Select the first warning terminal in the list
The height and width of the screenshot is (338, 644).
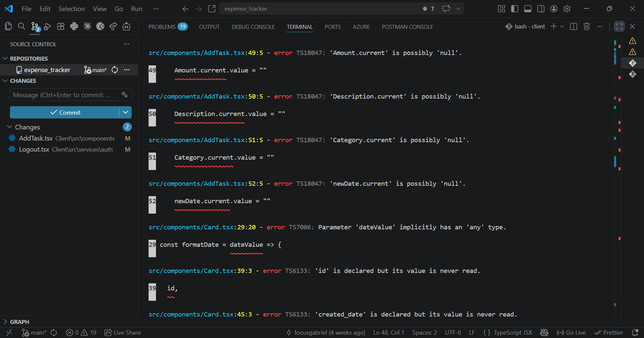coord(632,40)
